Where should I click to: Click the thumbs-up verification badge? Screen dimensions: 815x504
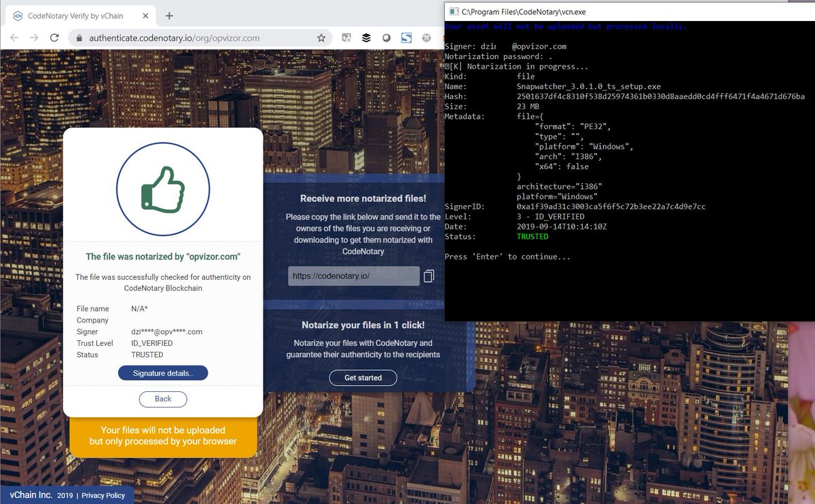163,190
